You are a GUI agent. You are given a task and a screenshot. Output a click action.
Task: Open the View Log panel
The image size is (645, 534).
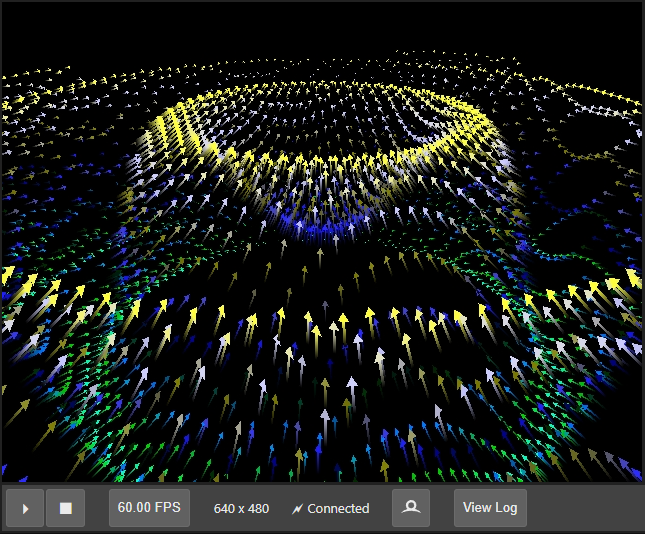[490, 508]
